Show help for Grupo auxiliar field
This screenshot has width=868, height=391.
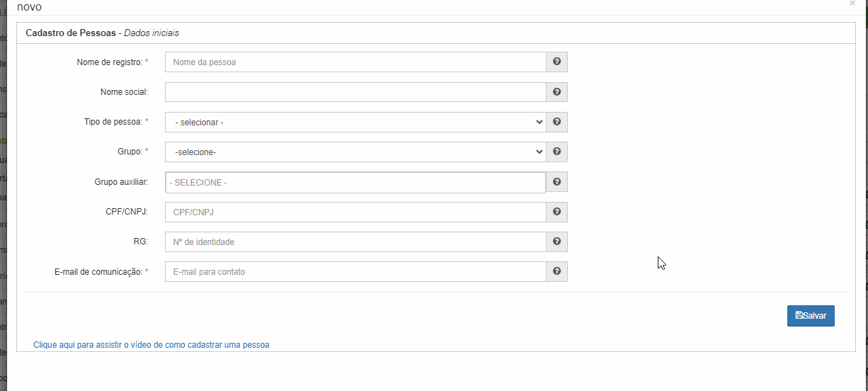(x=557, y=182)
